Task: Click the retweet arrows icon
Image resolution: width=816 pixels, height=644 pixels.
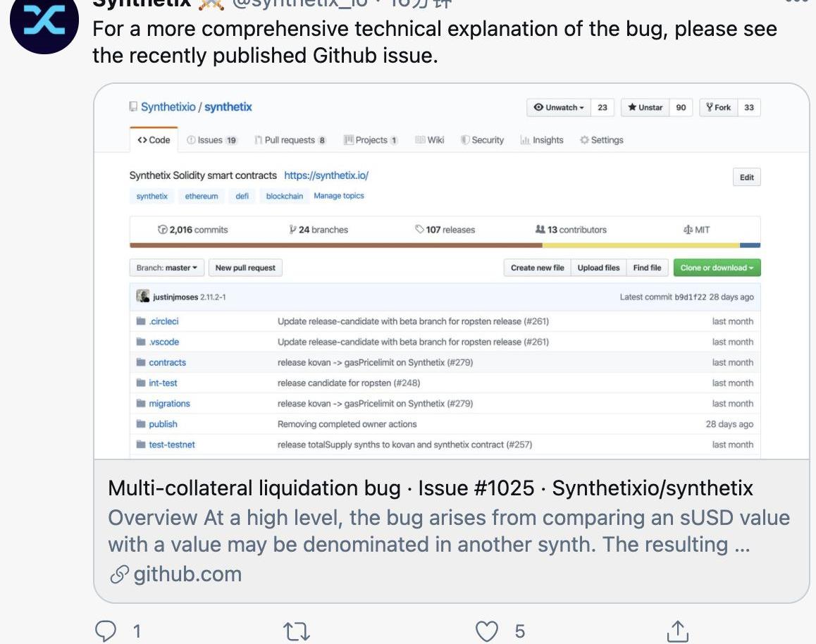Action: coord(295,630)
